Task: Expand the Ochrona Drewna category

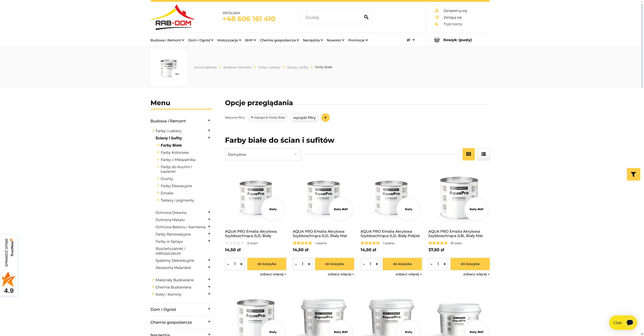Action: point(209,212)
